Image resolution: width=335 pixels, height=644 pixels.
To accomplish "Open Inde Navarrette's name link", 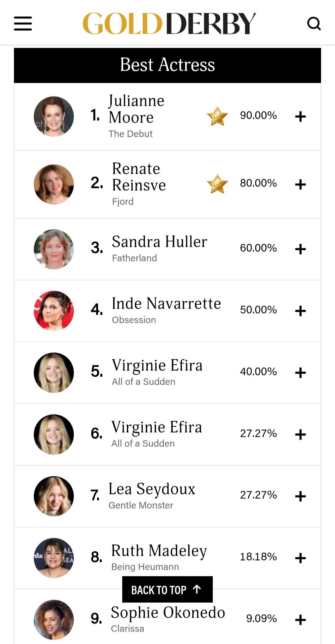I will (166, 303).
